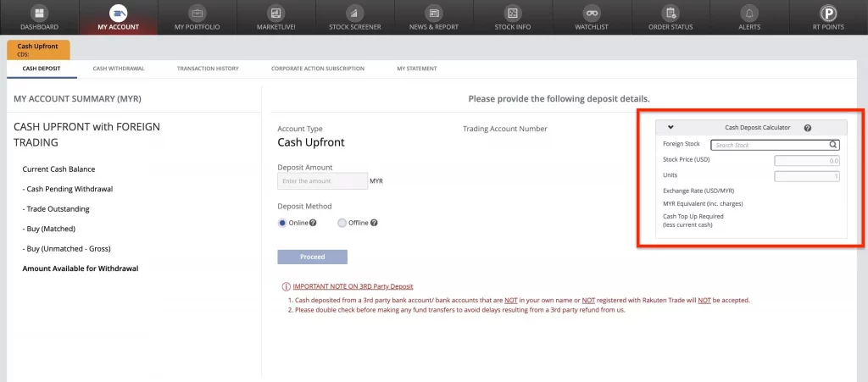Open News & Report icon

pyautogui.click(x=434, y=14)
